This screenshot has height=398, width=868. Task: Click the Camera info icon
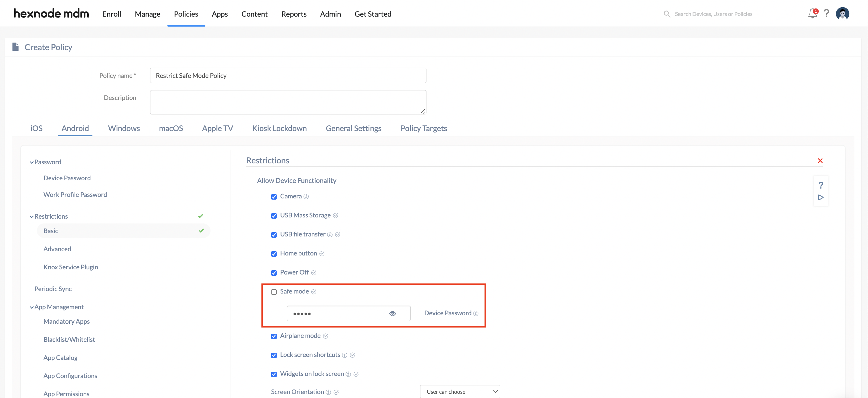306,197
